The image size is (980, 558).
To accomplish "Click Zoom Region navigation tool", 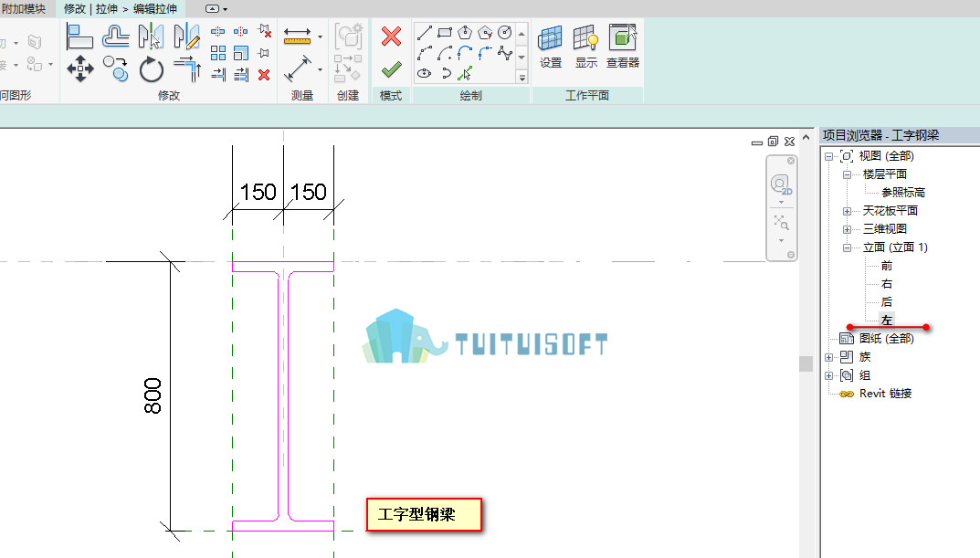I will 781,223.
